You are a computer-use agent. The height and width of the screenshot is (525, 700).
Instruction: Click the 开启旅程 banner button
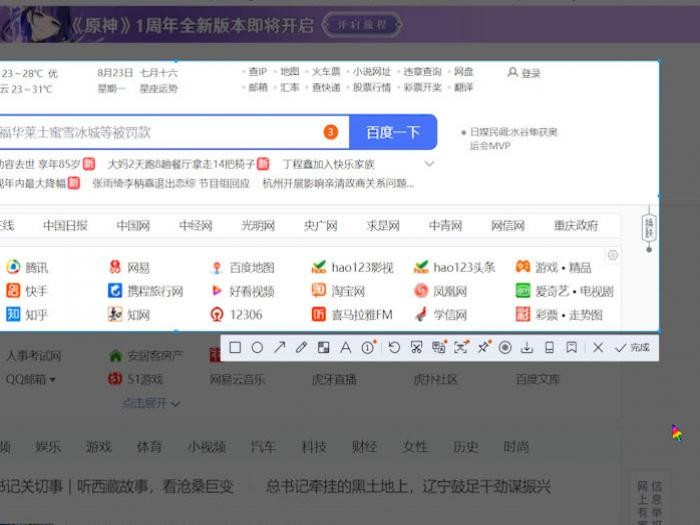click(x=362, y=25)
